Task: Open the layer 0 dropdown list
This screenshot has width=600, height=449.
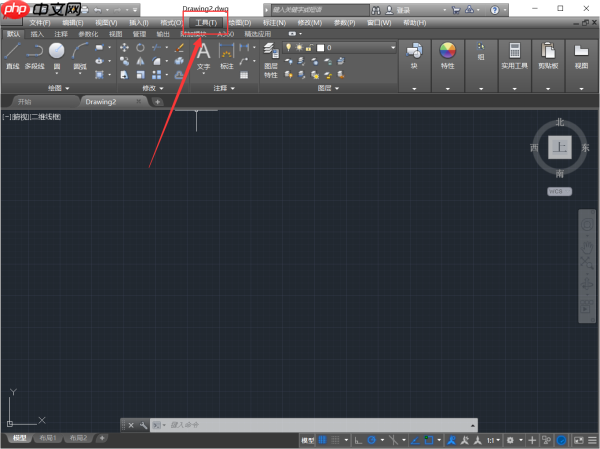Action: click(x=393, y=47)
